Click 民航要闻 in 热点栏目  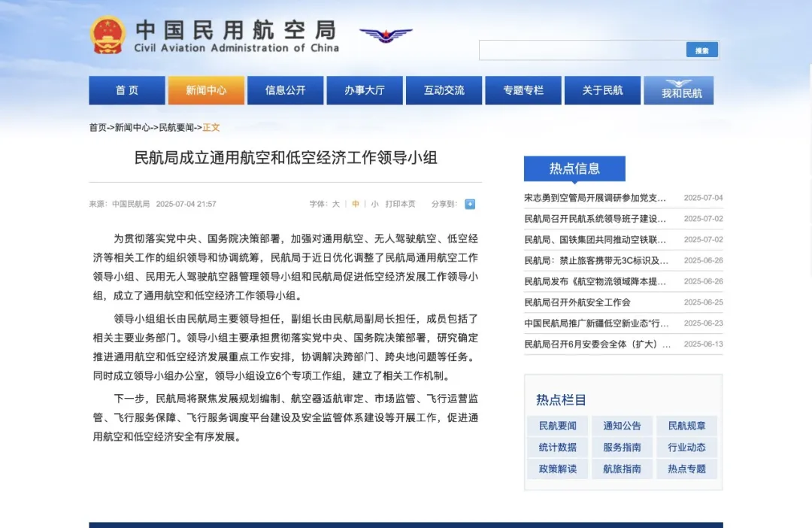pyautogui.click(x=558, y=426)
